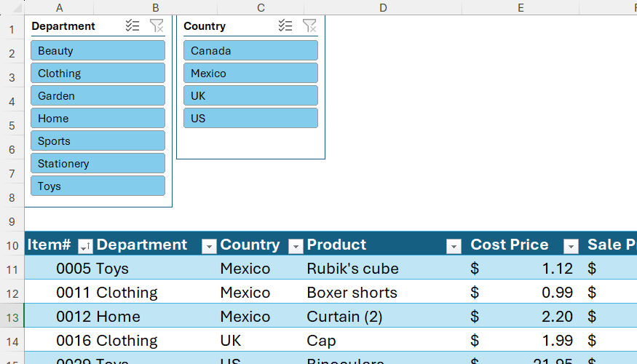Viewport: 637px width, 364px height.
Task: Select row 14 header
Action: click(x=12, y=341)
